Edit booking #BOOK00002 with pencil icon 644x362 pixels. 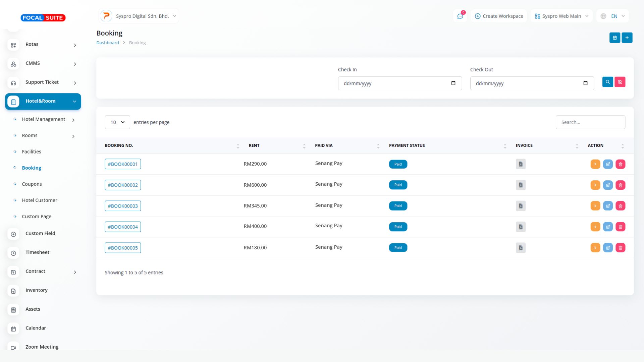point(608,185)
